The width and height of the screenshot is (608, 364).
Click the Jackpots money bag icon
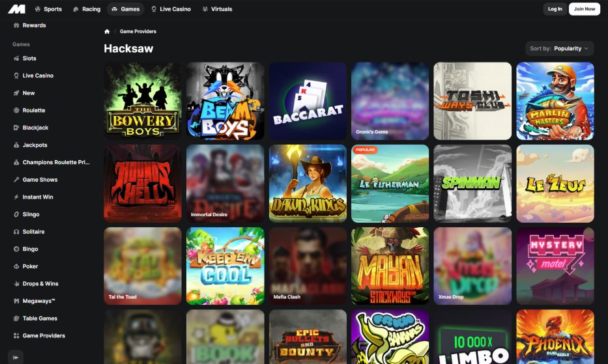click(16, 145)
